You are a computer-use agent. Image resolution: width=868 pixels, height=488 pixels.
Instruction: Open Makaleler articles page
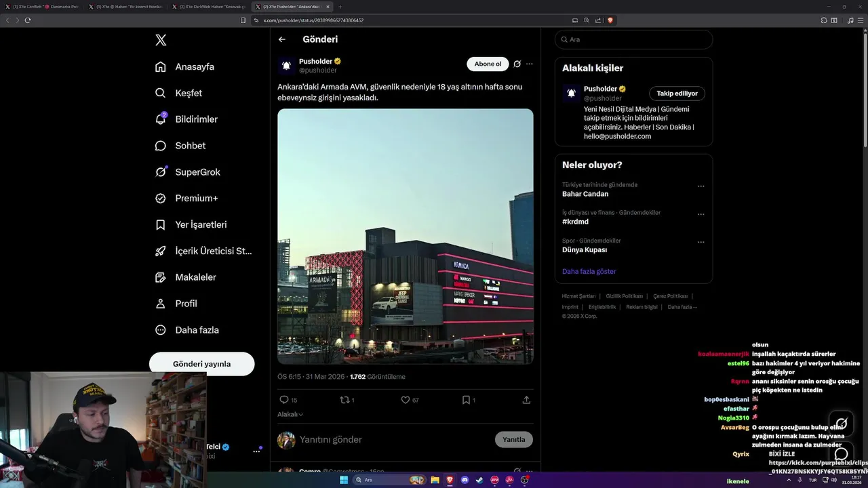(186, 277)
